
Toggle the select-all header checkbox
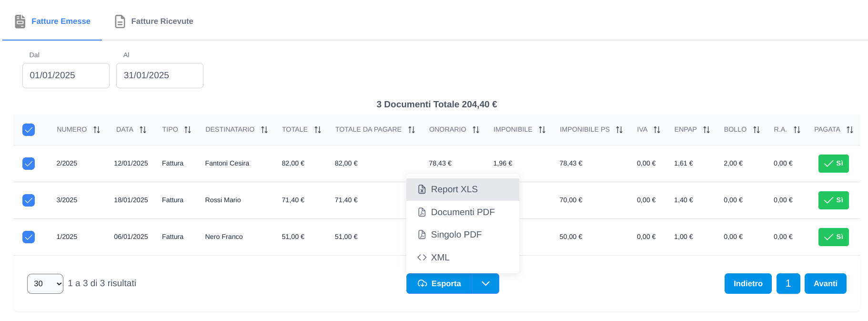point(29,130)
